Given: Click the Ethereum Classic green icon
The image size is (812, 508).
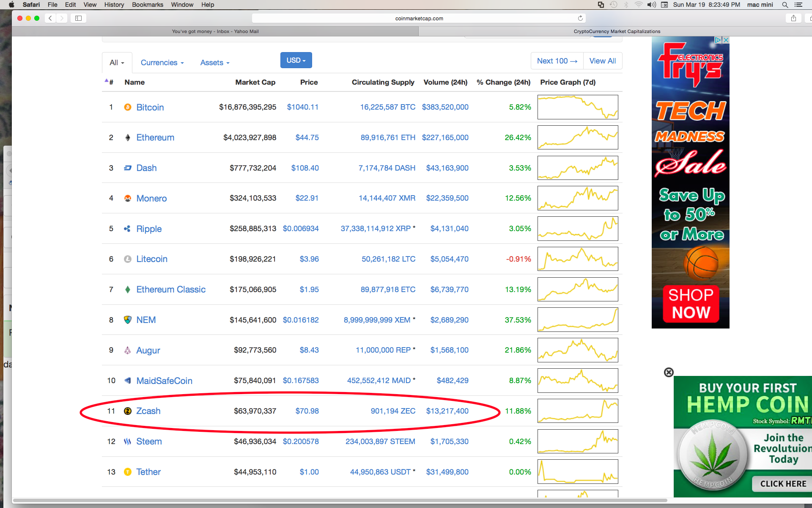Looking at the screenshot, I should click(x=128, y=290).
